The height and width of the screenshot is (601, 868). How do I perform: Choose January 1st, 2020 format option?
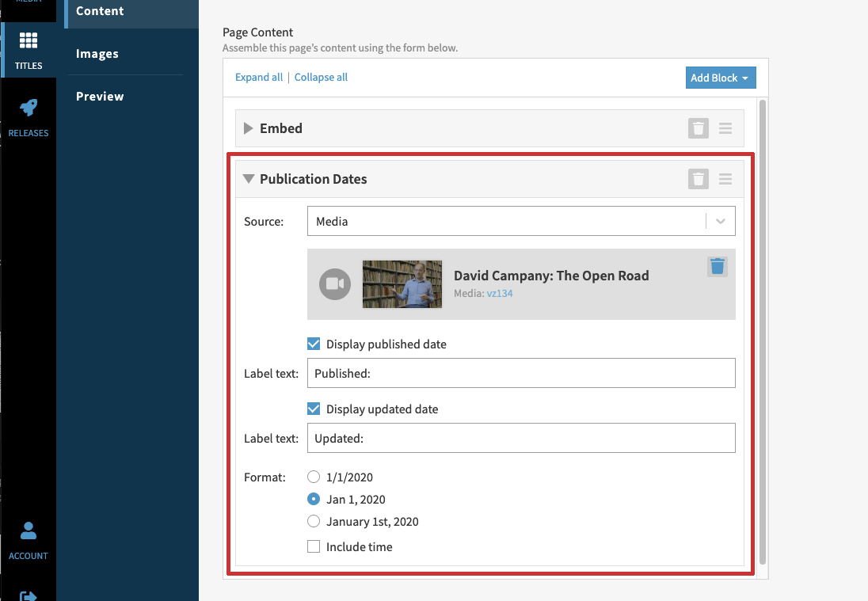click(314, 522)
